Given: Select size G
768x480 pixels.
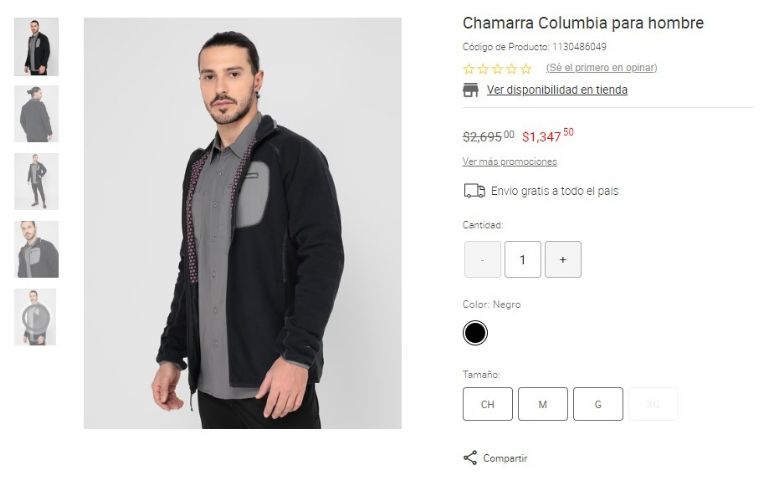Looking at the screenshot, I should click(598, 404).
